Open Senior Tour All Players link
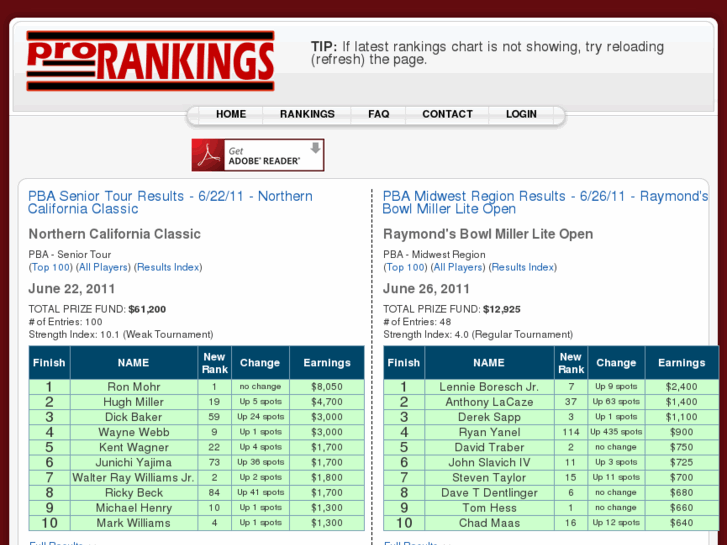Screen dimensions: 727x545 coord(103,267)
